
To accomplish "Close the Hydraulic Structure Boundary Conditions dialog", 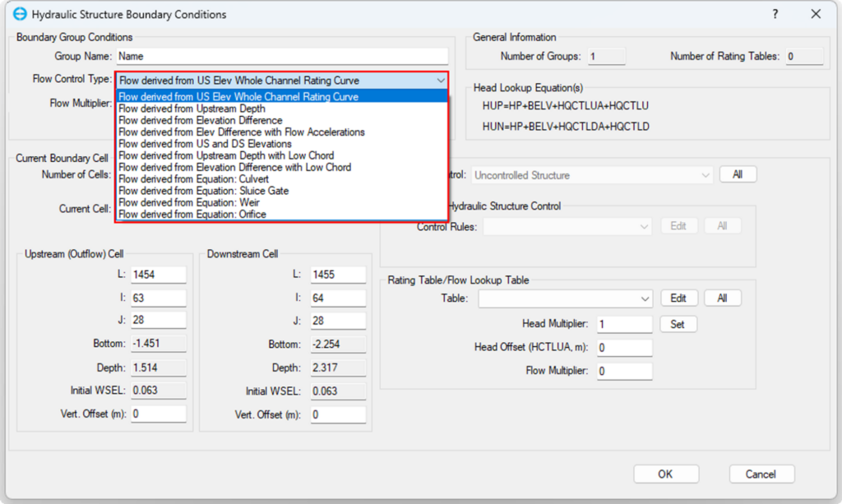I will tap(816, 15).
